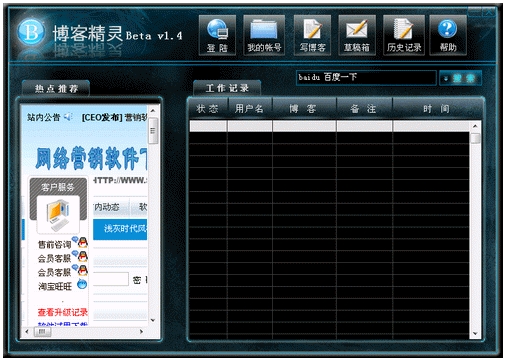507x360 pixels.
Task: Click the blue B application logo
Action: [x=31, y=32]
